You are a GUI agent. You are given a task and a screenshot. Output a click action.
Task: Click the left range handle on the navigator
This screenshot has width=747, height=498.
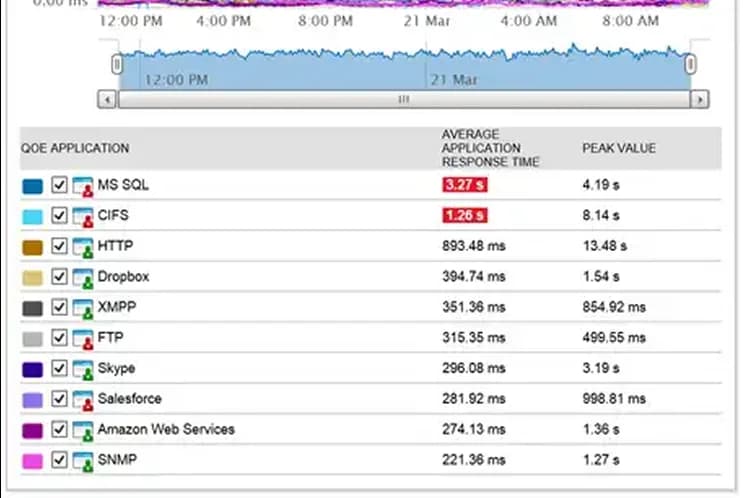pyautogui.click(x=117, y=64)
